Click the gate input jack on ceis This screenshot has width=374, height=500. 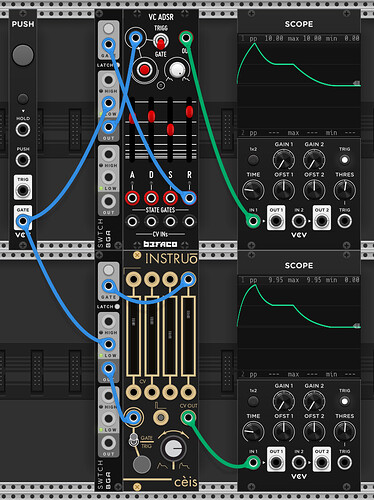[x=133, y=417]
